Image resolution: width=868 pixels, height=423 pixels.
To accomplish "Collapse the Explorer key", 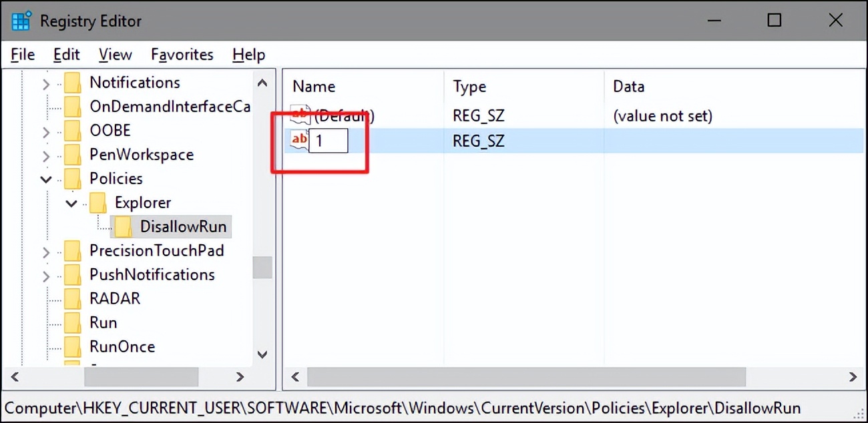I will point(71,202).
